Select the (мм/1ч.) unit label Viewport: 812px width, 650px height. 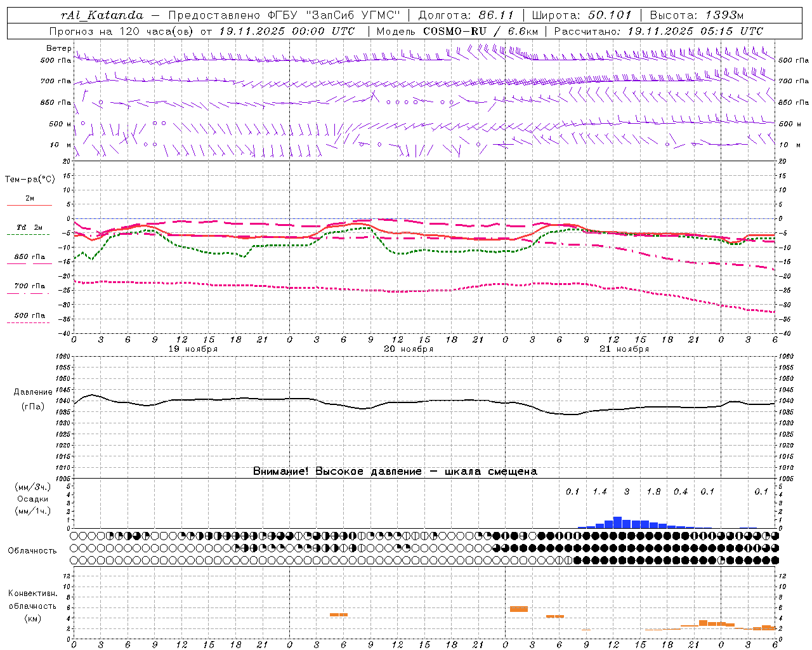click(x=33, y=511)
